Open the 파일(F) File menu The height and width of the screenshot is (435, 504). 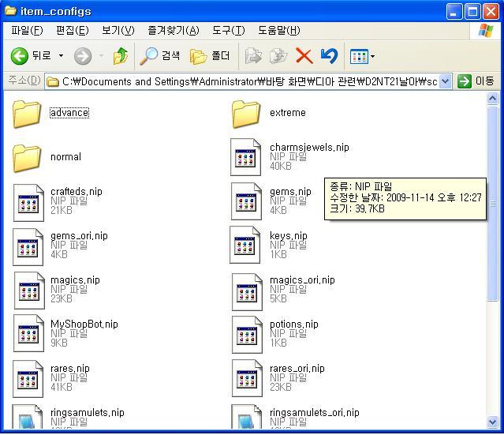click(27, 31)
